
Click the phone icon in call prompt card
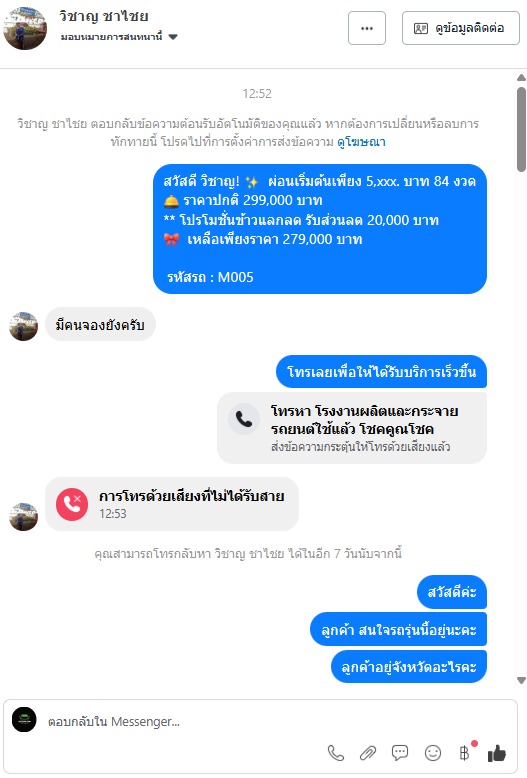click(244, 419)
